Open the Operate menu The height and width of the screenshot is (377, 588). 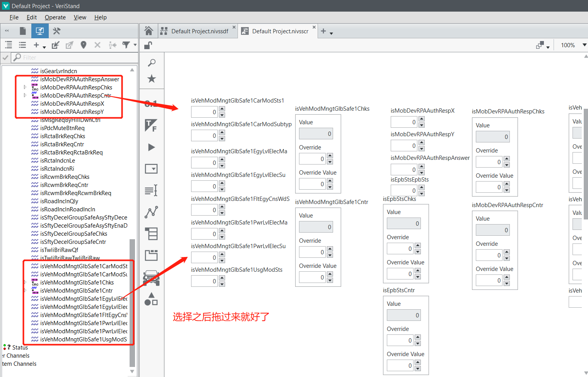point(55,17)
